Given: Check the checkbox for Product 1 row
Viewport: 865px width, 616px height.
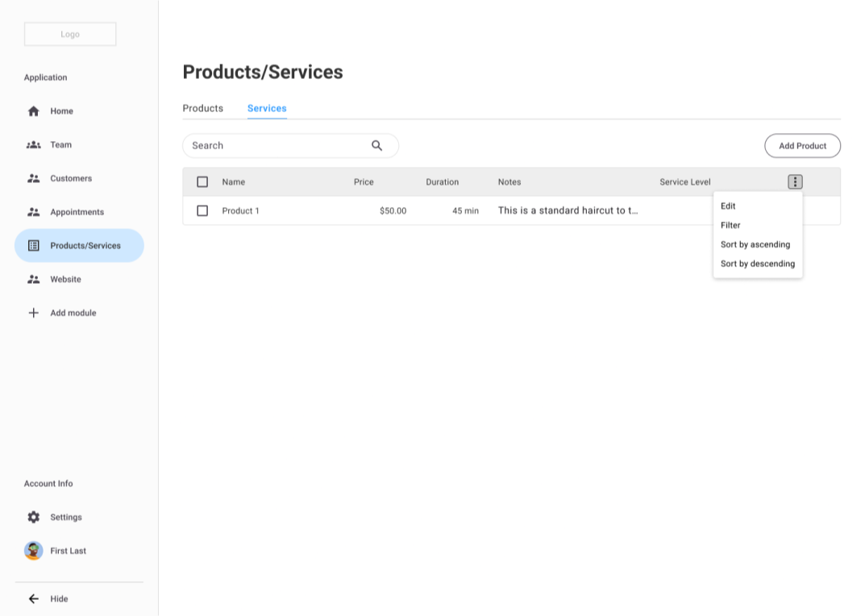Looking at the screenshot, I should pyautogui.click(x=202, y=210).
